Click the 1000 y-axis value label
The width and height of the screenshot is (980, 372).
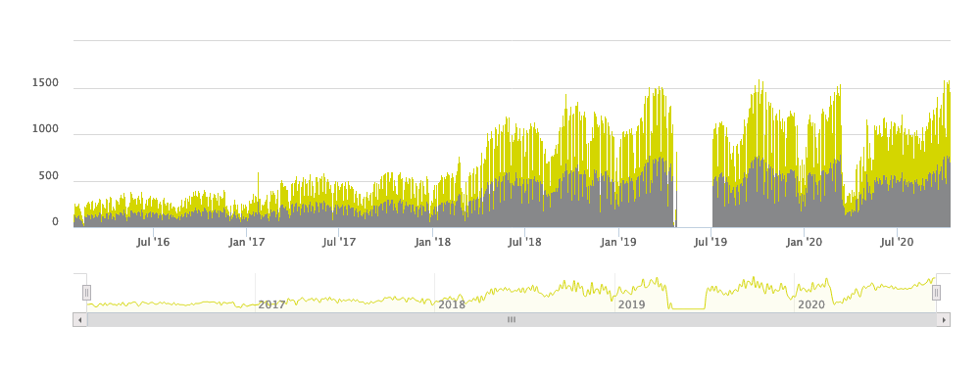(x=46, y=129)
